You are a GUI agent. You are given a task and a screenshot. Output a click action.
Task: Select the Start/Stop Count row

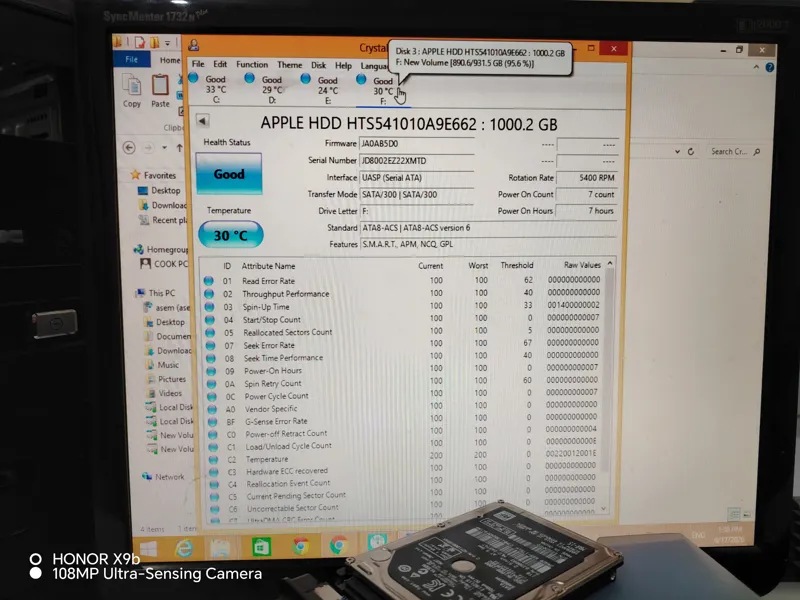pos(403,319)
